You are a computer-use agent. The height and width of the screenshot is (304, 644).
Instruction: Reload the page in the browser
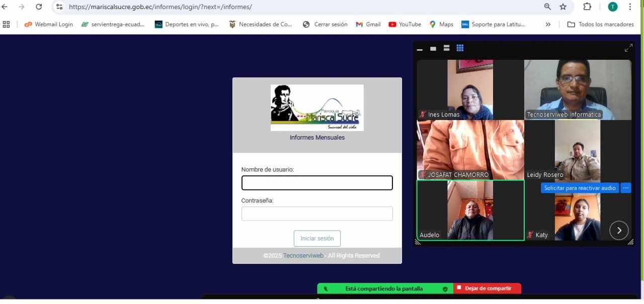(x=39, y=7)
